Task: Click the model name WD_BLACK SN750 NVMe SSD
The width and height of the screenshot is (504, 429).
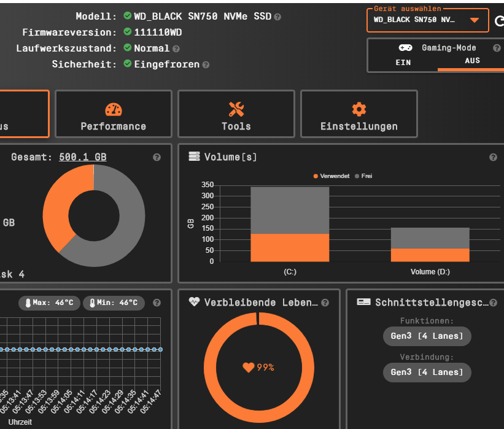Action: coord(203,16)
